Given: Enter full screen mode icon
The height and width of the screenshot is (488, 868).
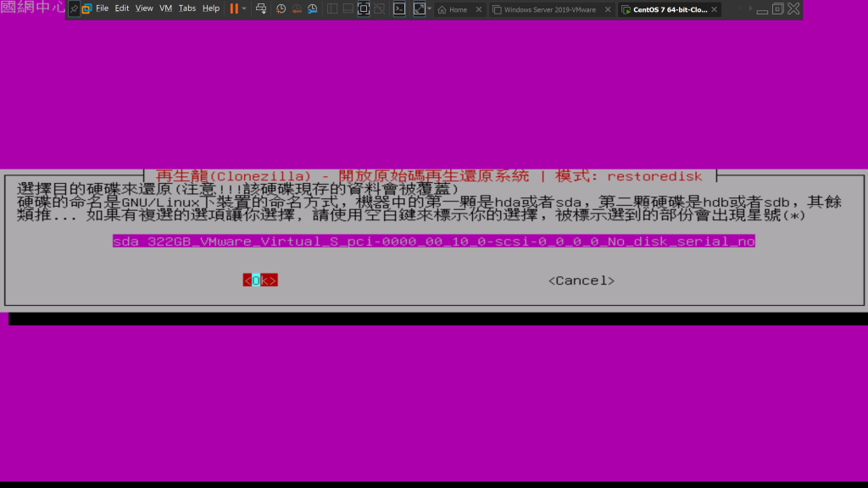Looking at the screenshot, I should (x=364, y=8).
